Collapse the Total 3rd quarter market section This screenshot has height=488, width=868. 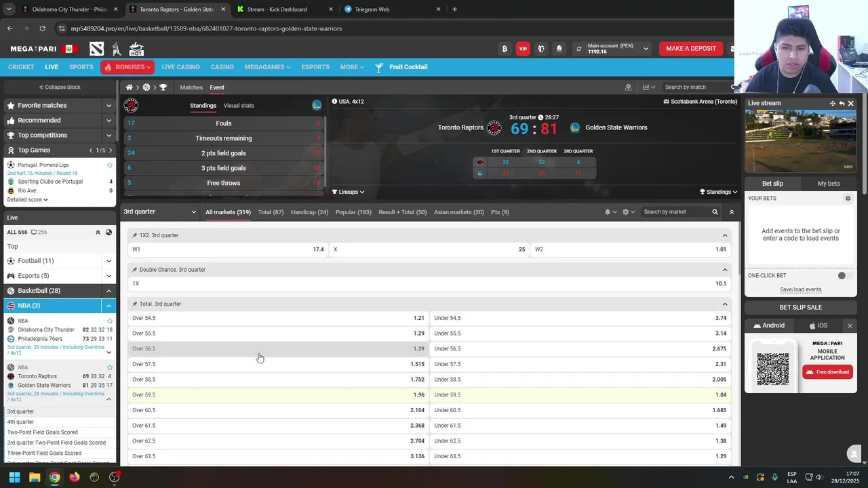pos(725,304)
